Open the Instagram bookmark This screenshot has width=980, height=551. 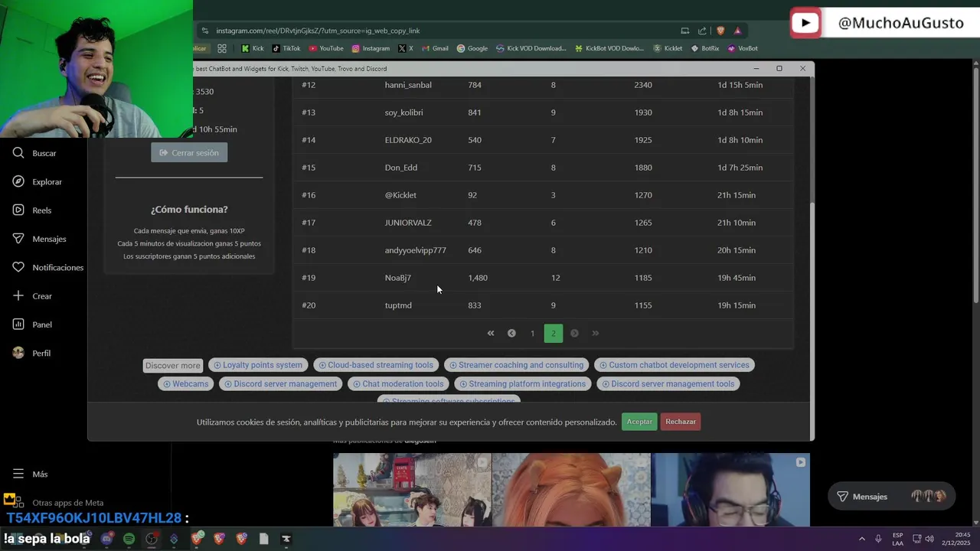click(x=371, y=48)
